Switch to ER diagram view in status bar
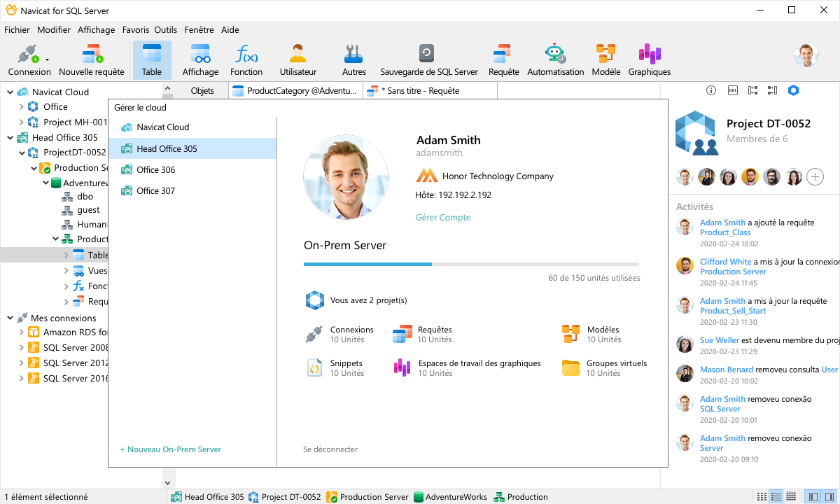840x504 pixels. [791, 497]
